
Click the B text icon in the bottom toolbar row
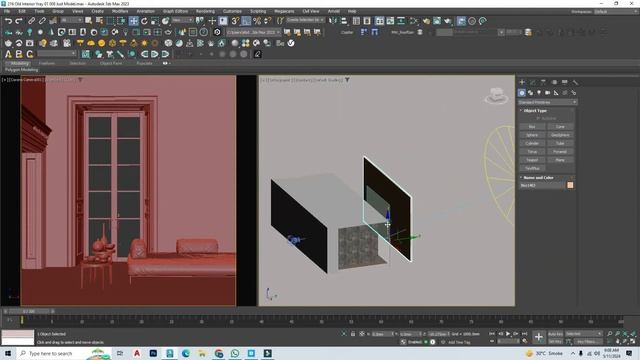[x=19, y=54]
